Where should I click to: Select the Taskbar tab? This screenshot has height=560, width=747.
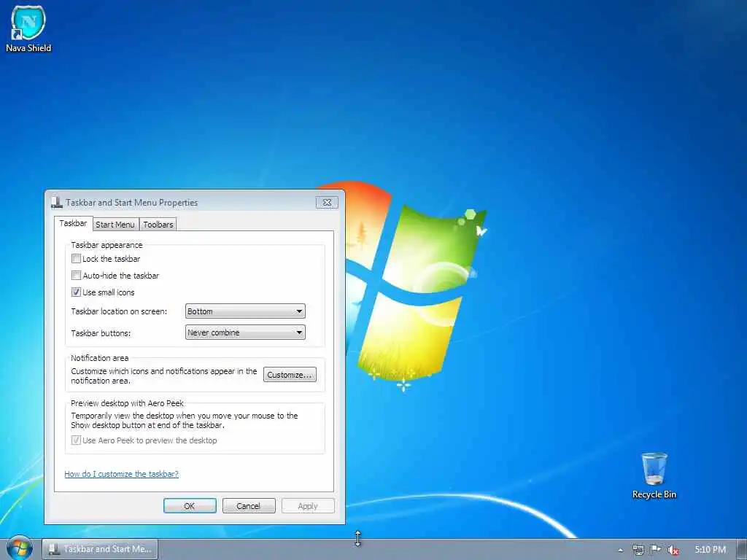[x=73, y=223]
